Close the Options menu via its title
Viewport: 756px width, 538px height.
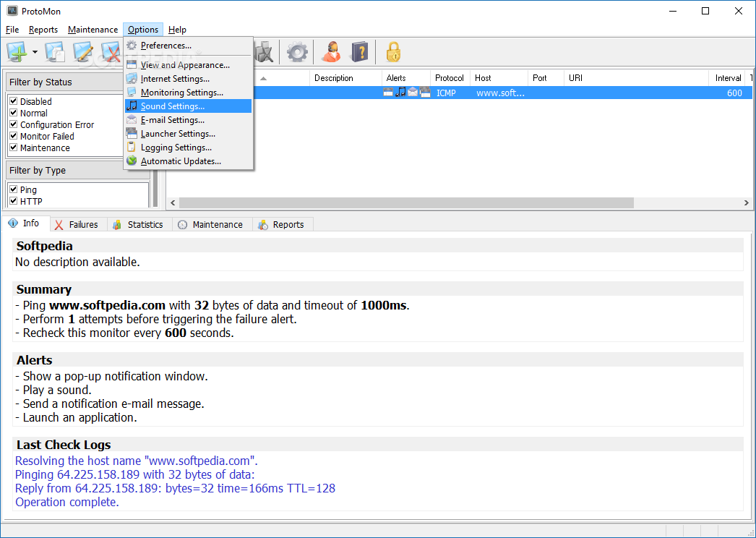point(142,30)
